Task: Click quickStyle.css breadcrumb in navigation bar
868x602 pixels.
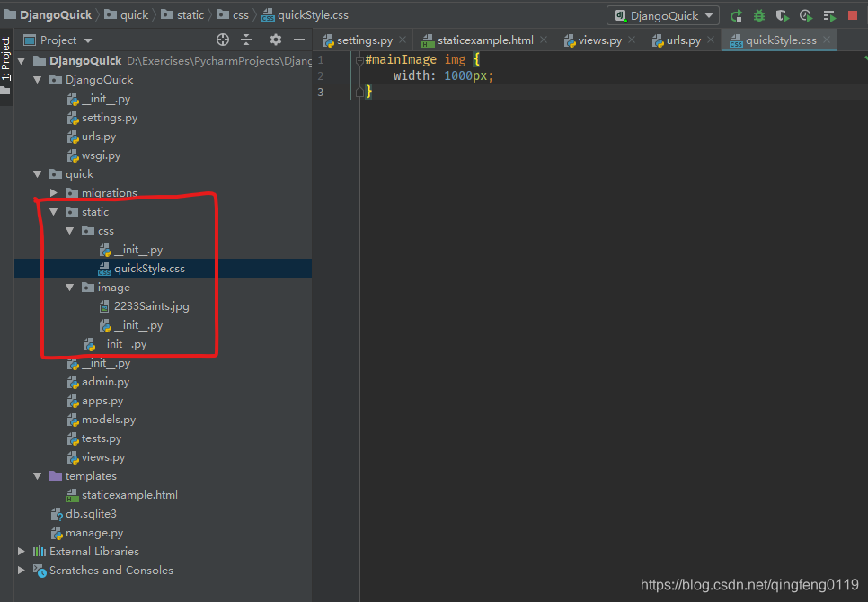Action: tap(305, 15)
